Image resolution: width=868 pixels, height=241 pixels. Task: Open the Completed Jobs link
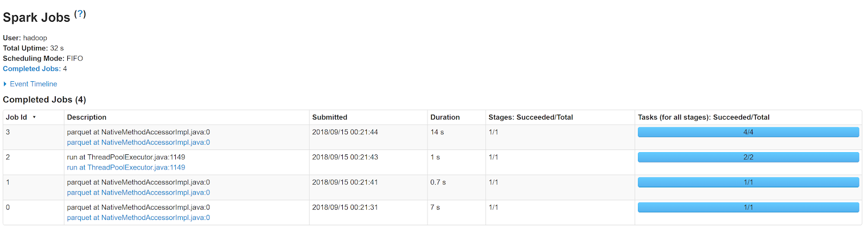click(31, 69)
